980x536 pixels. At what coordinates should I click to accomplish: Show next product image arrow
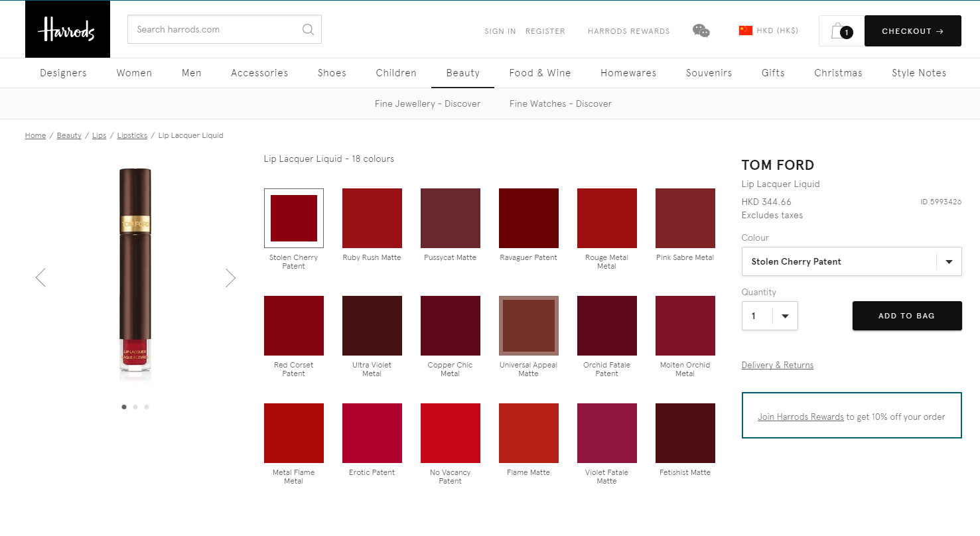(x=230, y=277)
